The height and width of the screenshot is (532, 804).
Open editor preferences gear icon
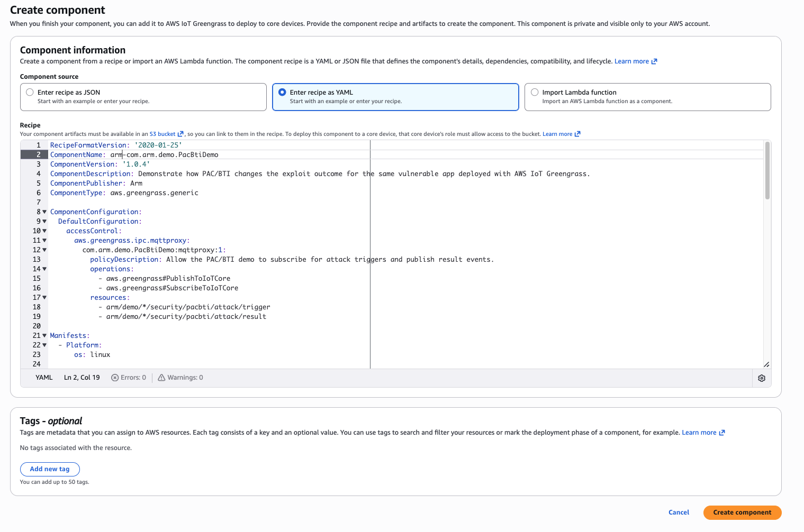tap(762, 378)
